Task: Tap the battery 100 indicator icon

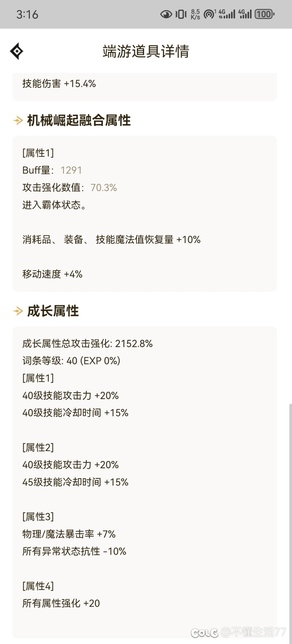Action: pos(265,14)
